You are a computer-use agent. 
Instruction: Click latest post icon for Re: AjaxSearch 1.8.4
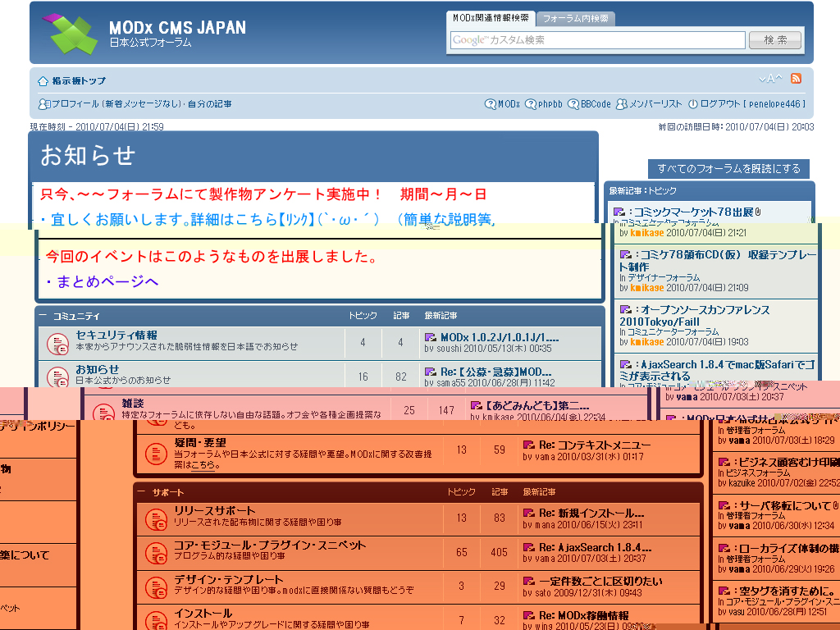[x=529, y=548]
